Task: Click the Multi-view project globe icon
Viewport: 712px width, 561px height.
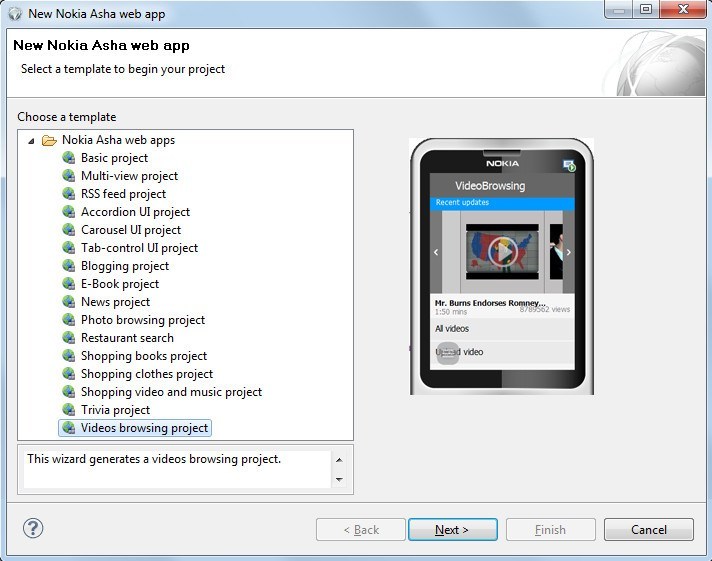Action: tap(69, 176)
